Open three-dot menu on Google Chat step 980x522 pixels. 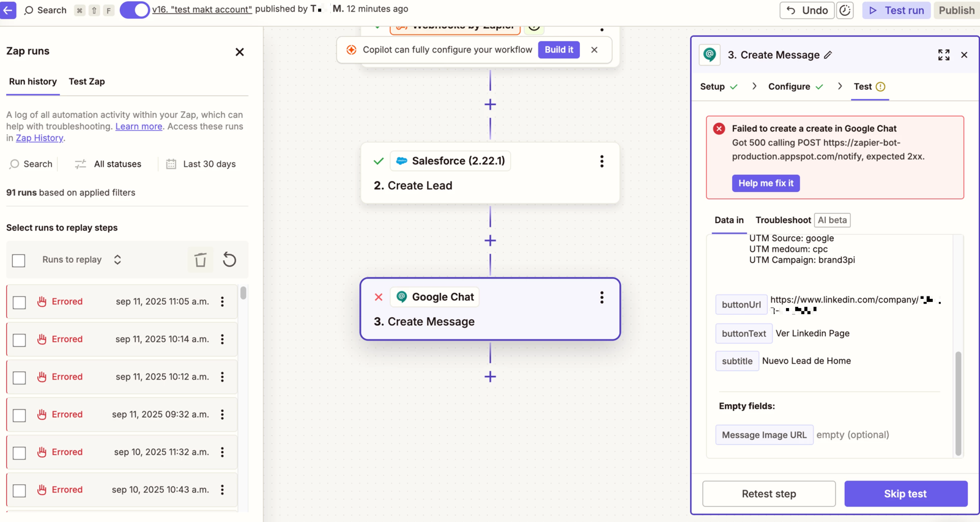click(601, 297)
